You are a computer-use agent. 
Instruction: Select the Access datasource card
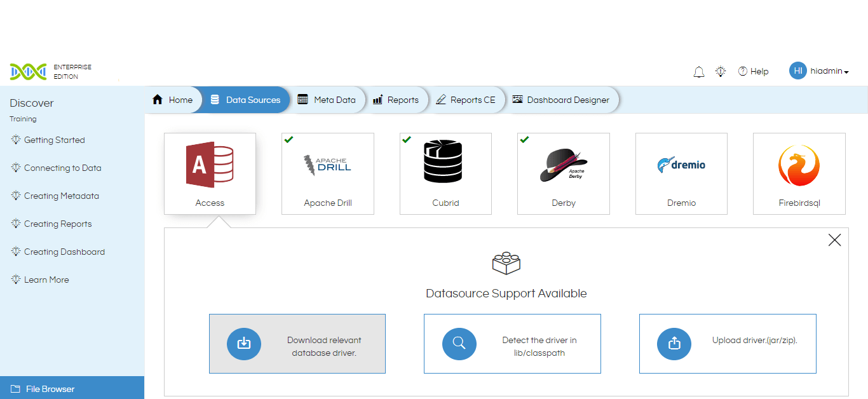click(x=210, y=173)
